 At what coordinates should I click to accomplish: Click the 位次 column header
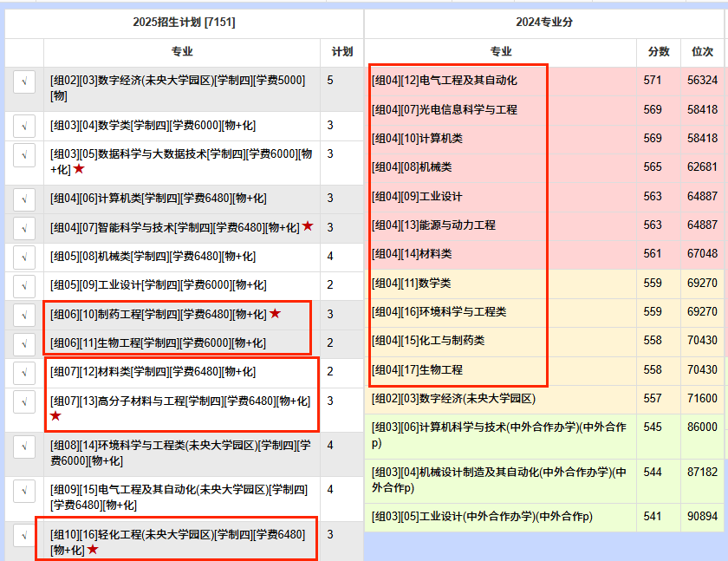[x=702, y=51]
